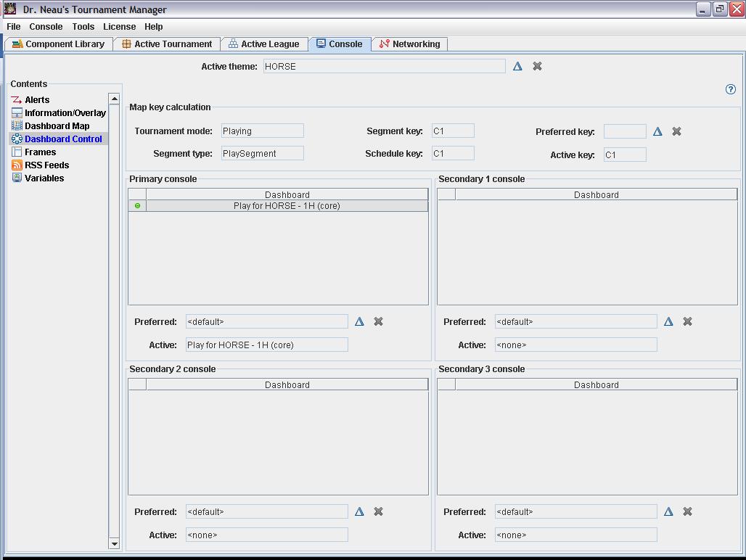This screenshot has height=560, width=746.
Task: Clear Primary console Preferred with X icon
Action: (x=378, y=321)
